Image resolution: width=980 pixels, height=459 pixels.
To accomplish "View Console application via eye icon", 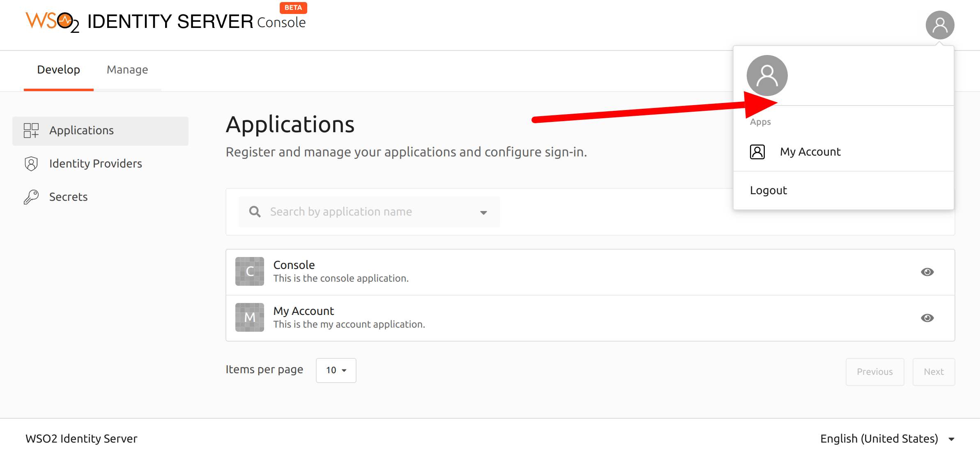I will click(x=927, y=272).
